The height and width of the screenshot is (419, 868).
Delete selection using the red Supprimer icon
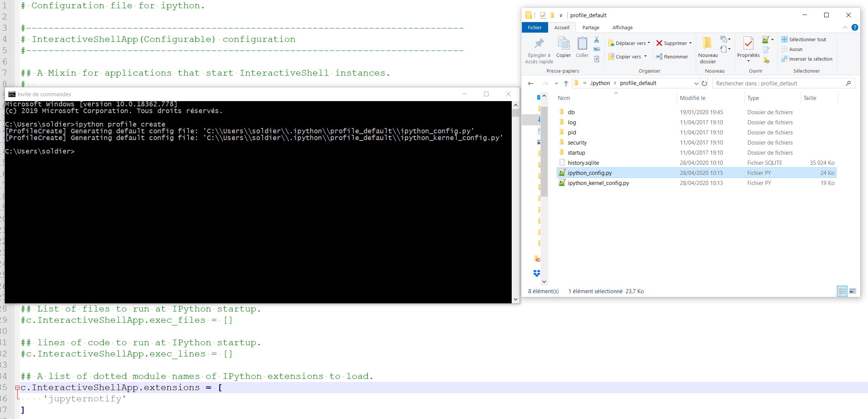[660, 43]
